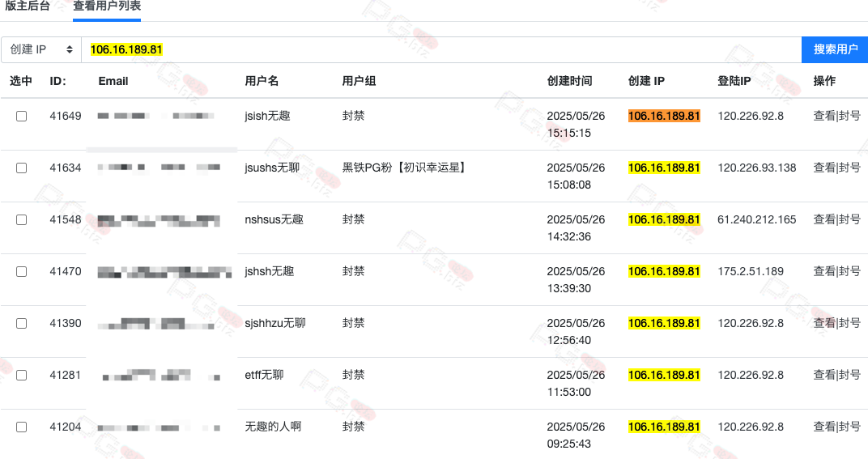Screen dimensions: 868x459
Task: Switch to the 版主后台 tab
Action: [x=27, y=6]
